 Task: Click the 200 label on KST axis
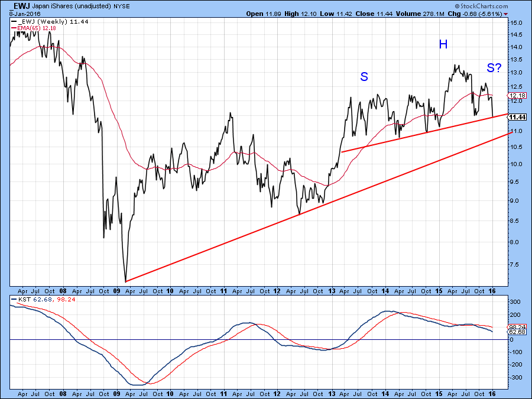(515, 315)
